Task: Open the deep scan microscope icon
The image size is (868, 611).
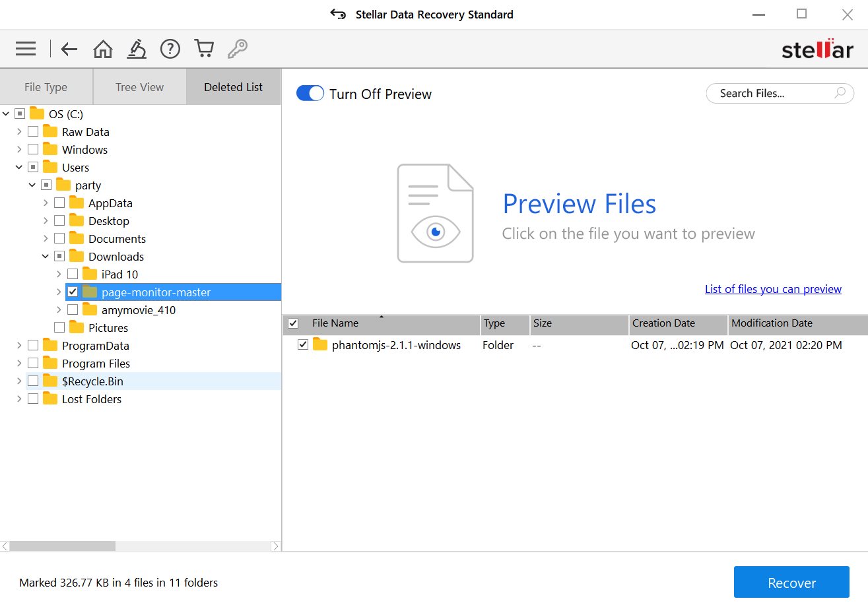Action: (x=137, y=48)
